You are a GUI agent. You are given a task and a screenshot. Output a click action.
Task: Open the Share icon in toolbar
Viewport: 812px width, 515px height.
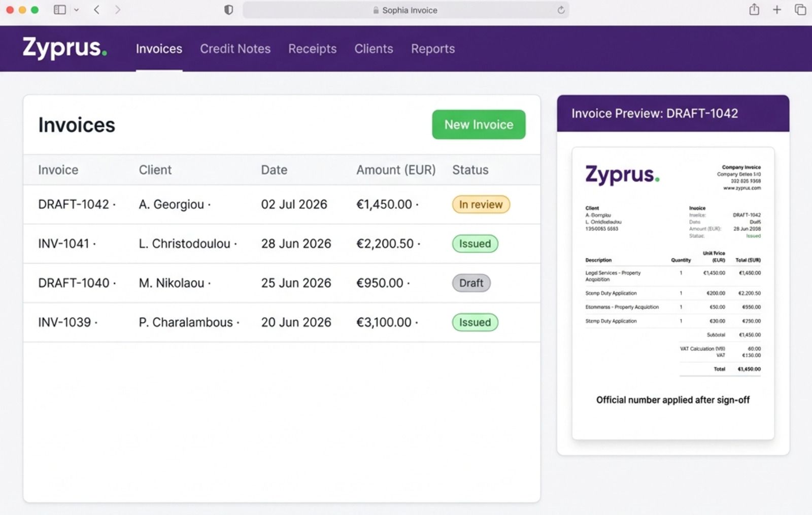point(754,9)
